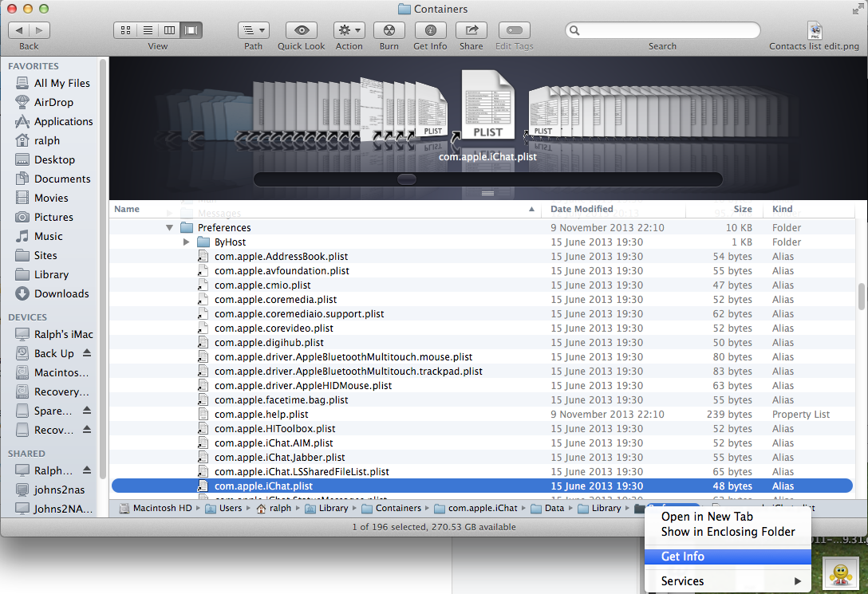Switch to icon view mode

126,30
